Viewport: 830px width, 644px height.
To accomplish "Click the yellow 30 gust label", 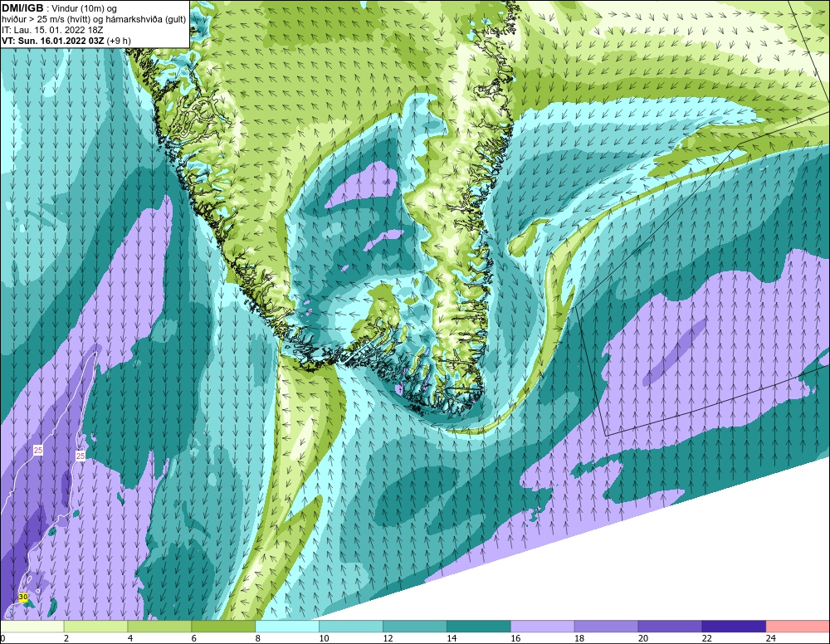I will tap(22, 597).
